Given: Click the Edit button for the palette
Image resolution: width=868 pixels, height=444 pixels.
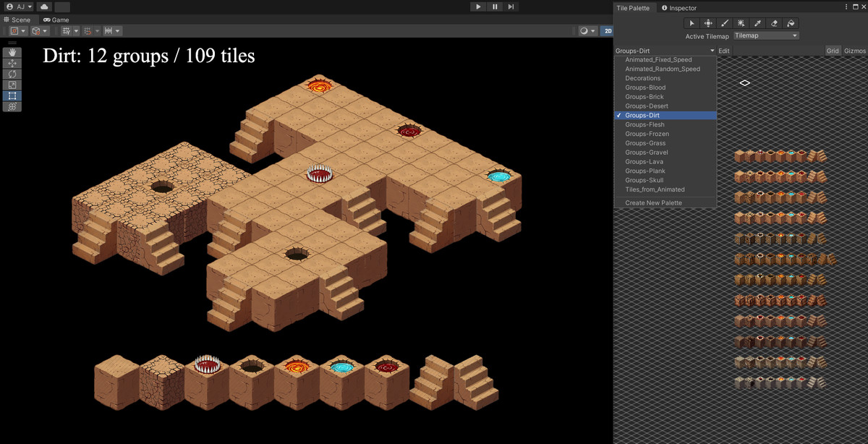Looking at the screenshot, I should [x=723, y=51].
